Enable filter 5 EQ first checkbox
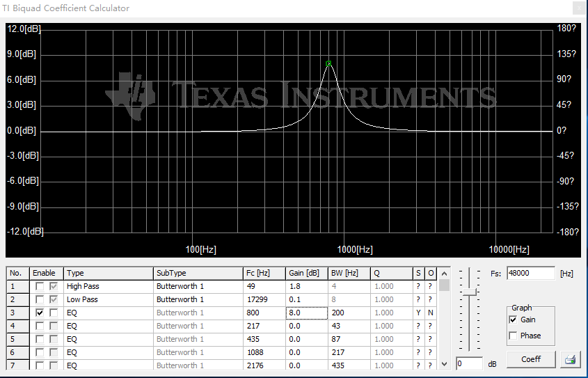This screenshot has height=378, width=588. coord(40,340)
